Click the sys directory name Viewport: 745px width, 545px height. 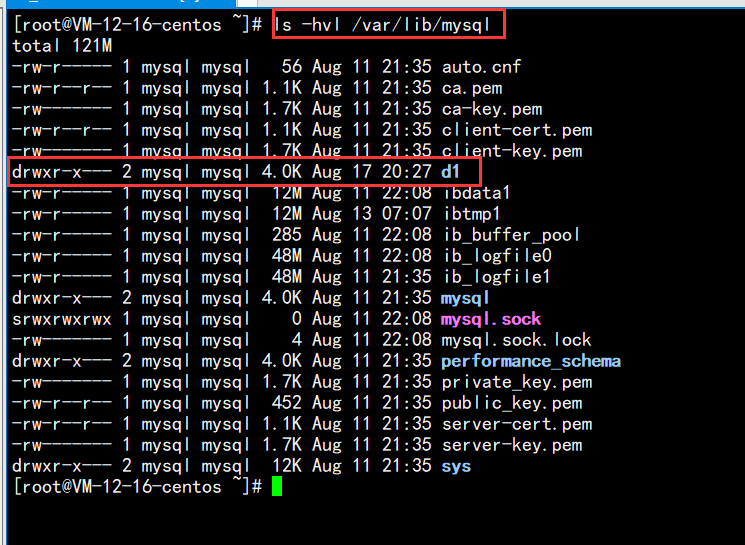[456, 467]
